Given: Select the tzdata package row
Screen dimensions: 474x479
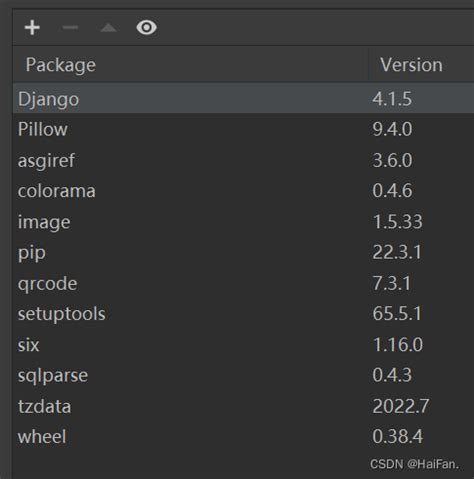Looking at the screenshot, I should 243,406.
